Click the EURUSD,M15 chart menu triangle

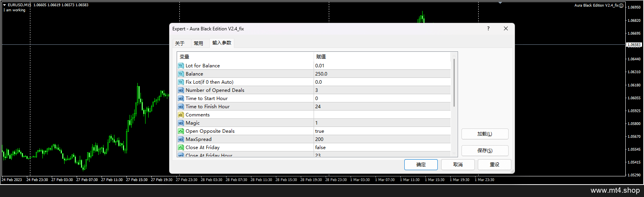(x=5, y=5)
